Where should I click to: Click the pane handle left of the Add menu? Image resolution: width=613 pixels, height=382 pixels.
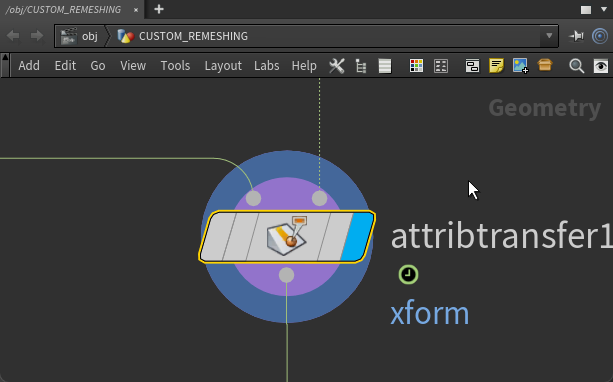coord(5,65)
